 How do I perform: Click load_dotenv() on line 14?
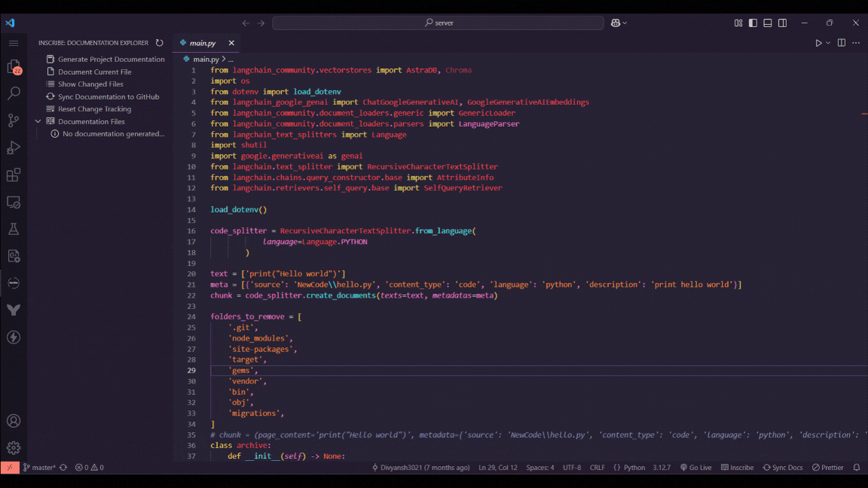pos(239,209)
